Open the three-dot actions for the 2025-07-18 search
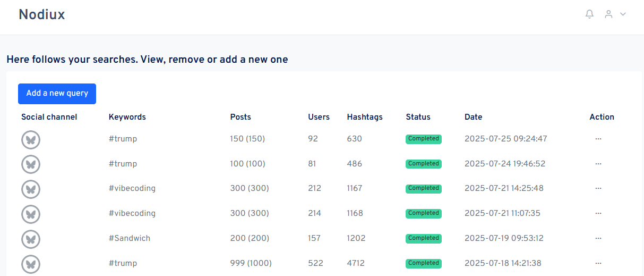The width and height of the screenshot is (644, 276). (x=598, y=263)
